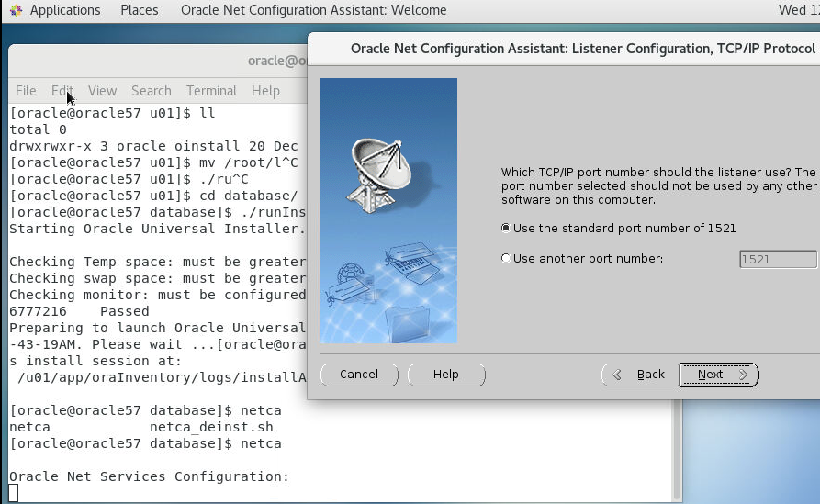820x504 pixels.
Task: Open the Applications menu in top panel
Action: click(x=65, y=10)
